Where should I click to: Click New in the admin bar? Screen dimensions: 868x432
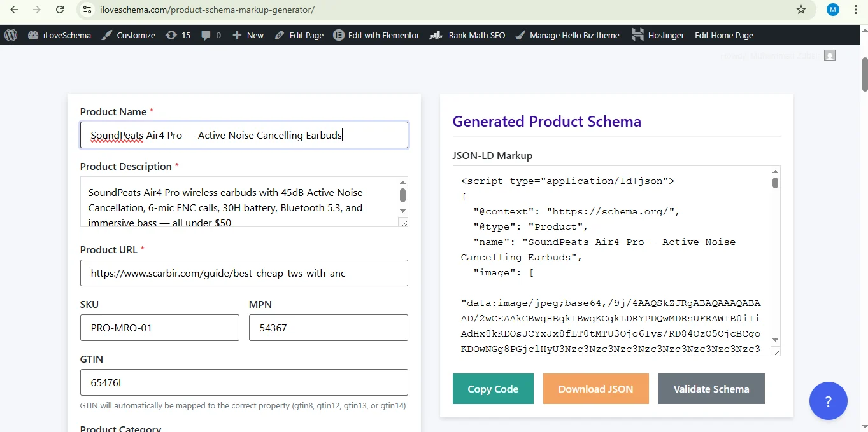pos(248,35)
